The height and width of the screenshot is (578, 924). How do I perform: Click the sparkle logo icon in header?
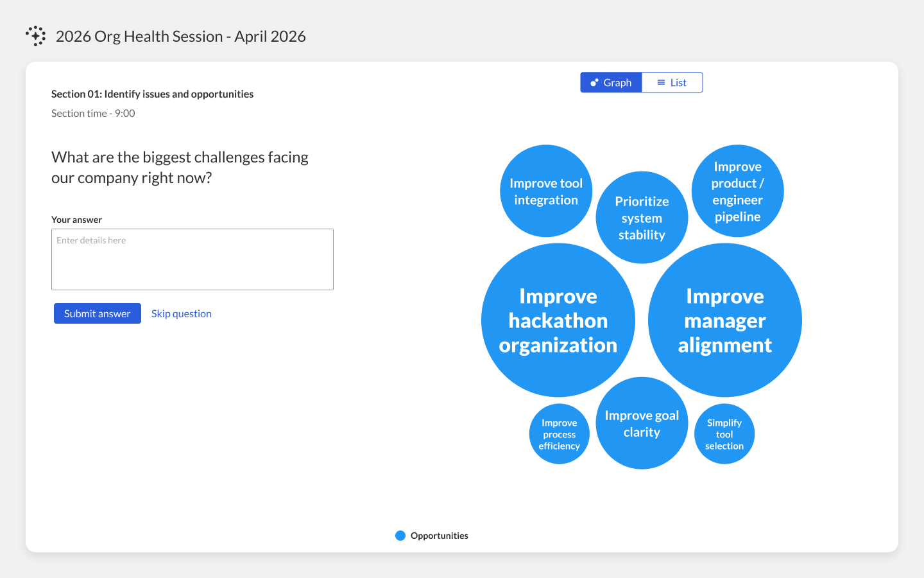click(36, 36)
